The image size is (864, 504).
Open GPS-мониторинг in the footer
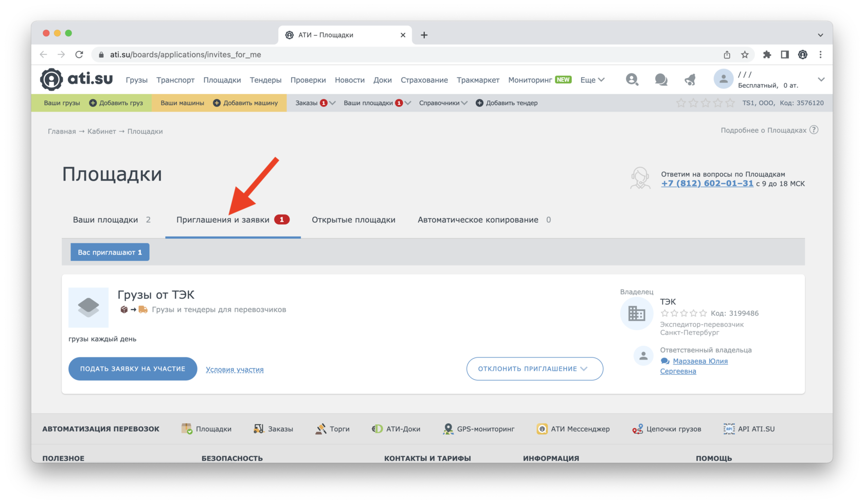click(x=479, y=429)
